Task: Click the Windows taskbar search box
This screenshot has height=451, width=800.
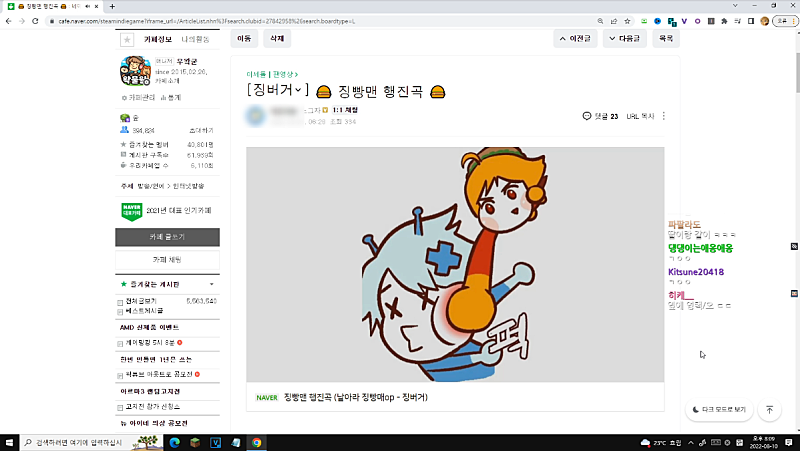Action: (x=92, y=442)
